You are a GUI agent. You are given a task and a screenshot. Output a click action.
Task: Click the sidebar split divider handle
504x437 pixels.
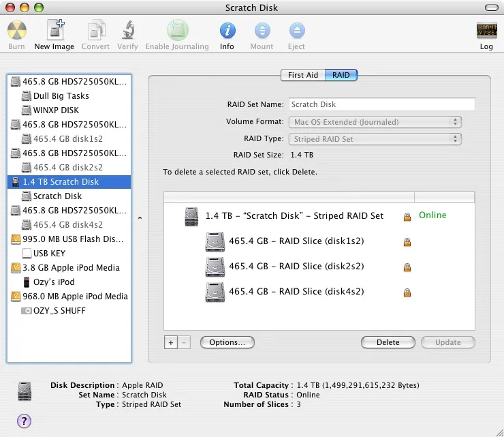(140, 218)
